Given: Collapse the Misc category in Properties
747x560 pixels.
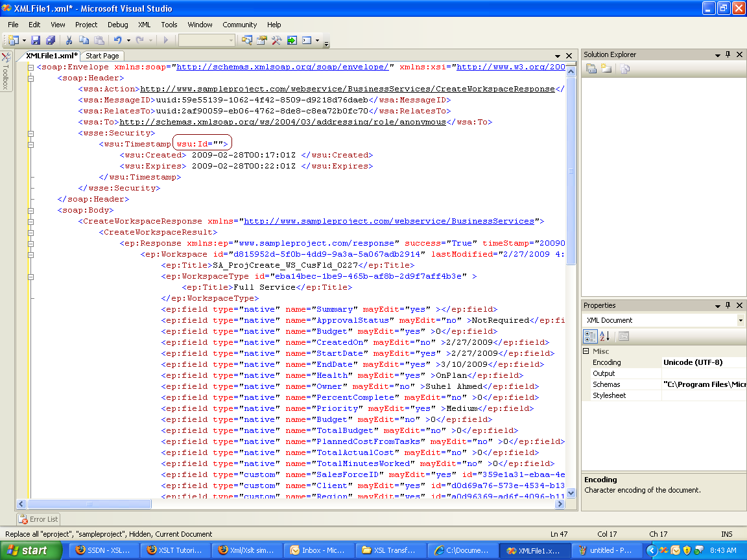Looking at the screenshot, I should point(586,351).
